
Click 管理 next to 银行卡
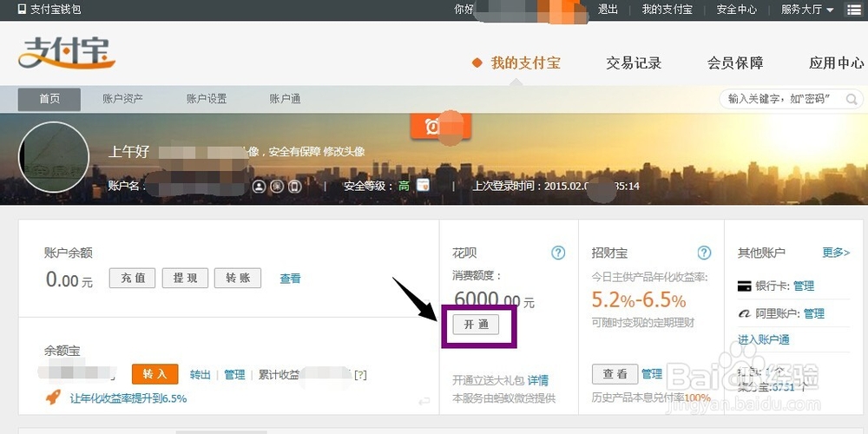pyautogui.click(x=803, y=286)
